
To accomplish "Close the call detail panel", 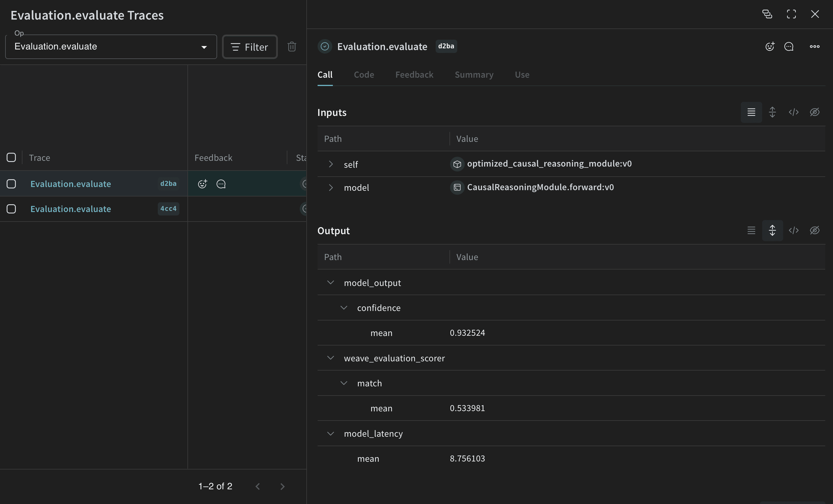I will pyautogui.click(x=815, y=14).
